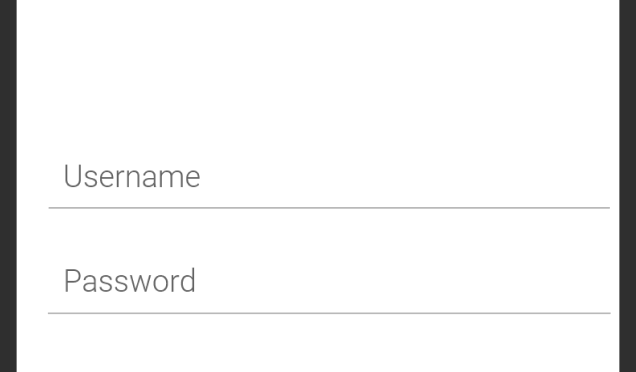Tap the word Password
The width and height of the screenshot is (636, 372).
[x=130, y=281]
